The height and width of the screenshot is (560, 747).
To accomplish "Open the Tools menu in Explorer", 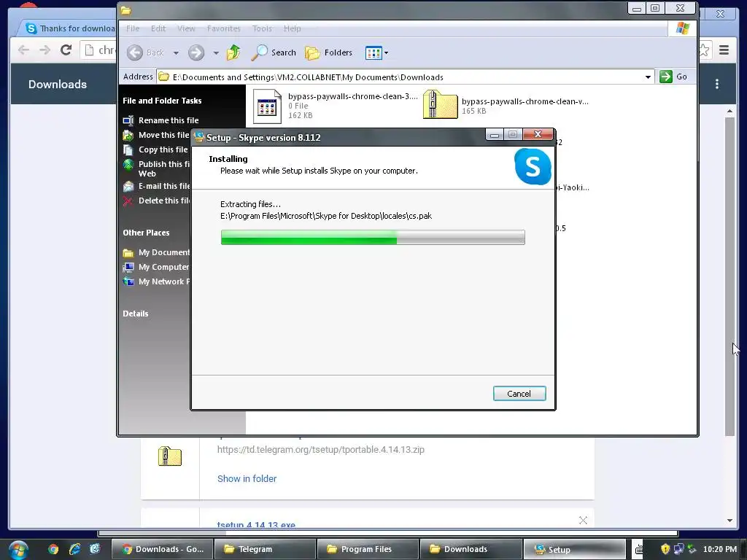I will (262, 28).
